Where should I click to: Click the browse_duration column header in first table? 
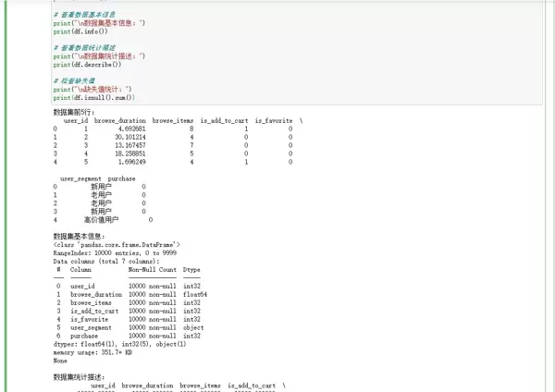coord(118,121)
